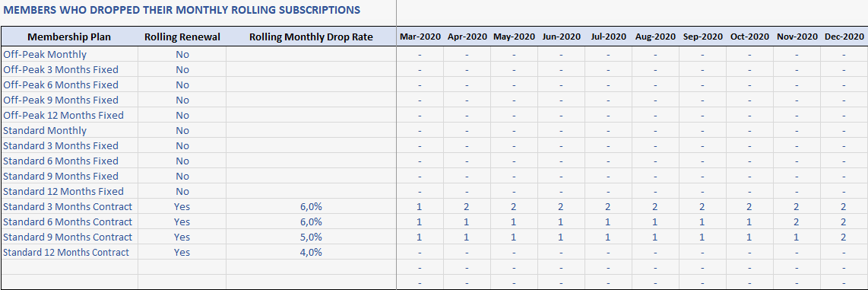Select Standard 6 Months Contract Nov-2020 value
Viewport: 868px width, 290px height.
797,221
